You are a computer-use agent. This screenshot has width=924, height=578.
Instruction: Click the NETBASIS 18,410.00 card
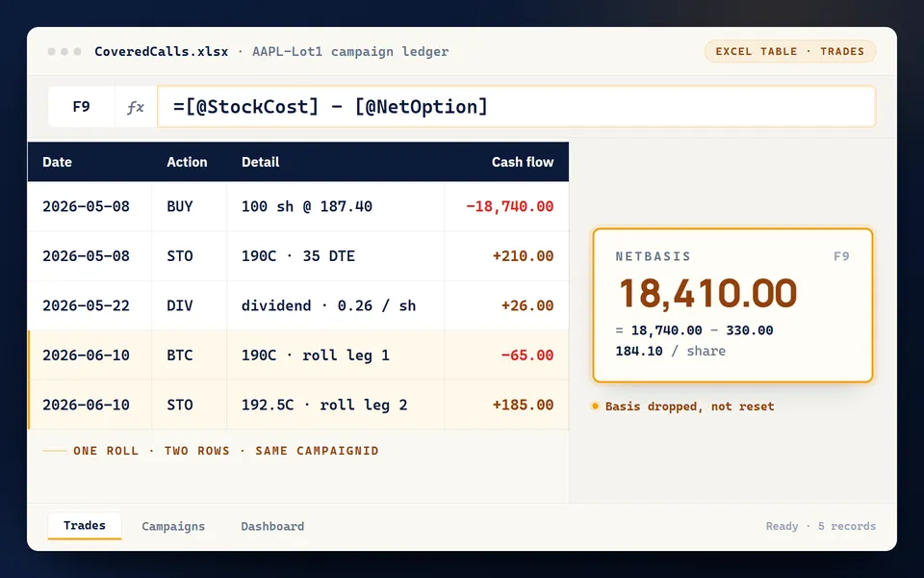click(732, 305)
